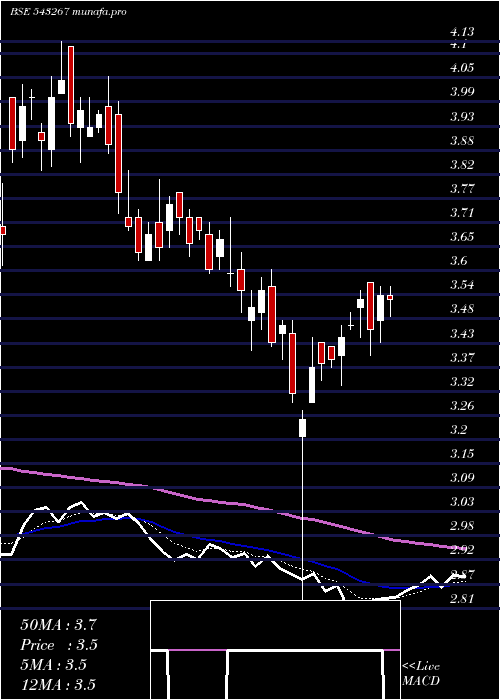500x700 pixels.
Task: Click the 3.37 price level label
Action: pos(462,358)
